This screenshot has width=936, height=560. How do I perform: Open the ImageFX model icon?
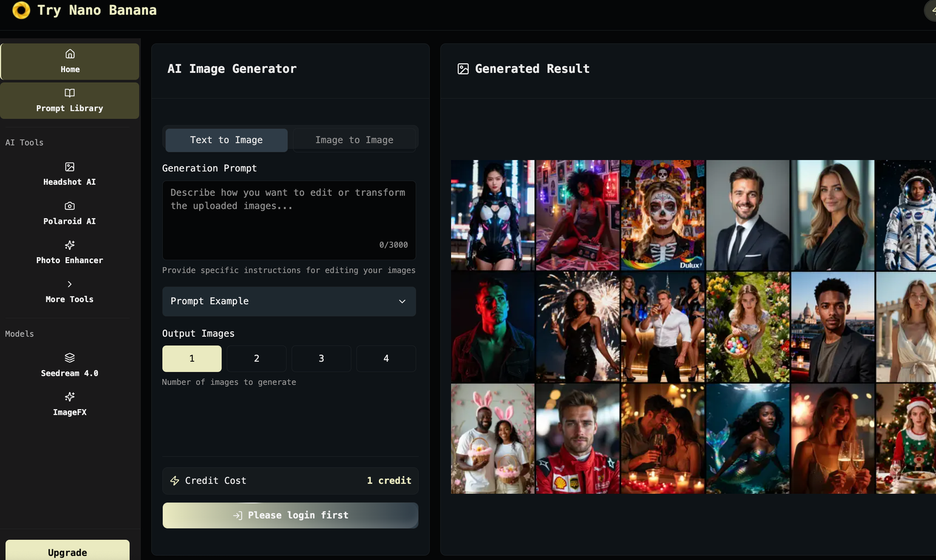click(x=70, y=397)
